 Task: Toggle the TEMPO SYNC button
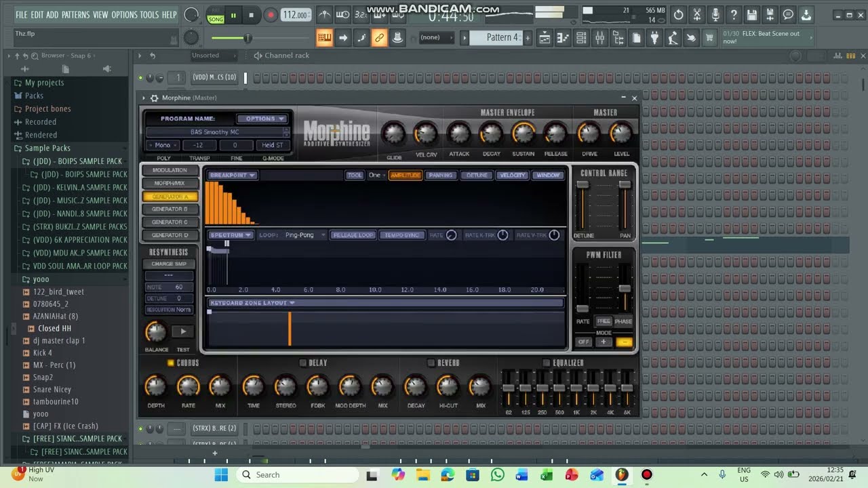point(401,235)
